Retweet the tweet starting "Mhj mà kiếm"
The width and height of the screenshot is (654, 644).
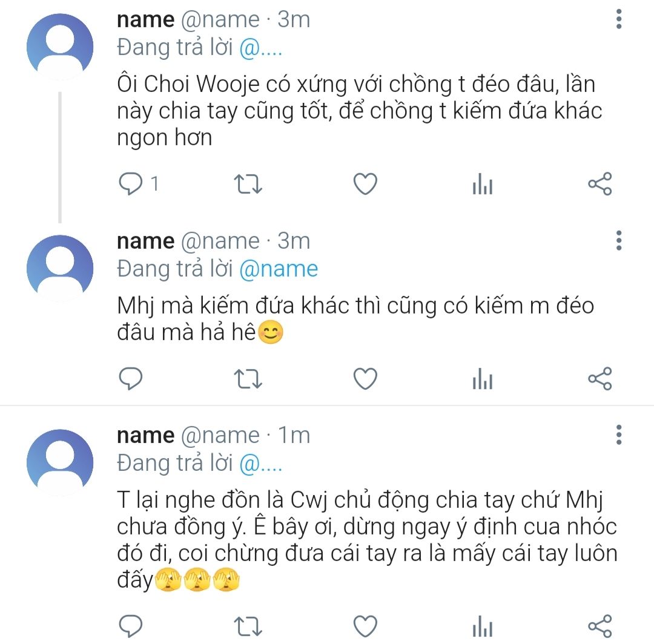tap(248, 379)
